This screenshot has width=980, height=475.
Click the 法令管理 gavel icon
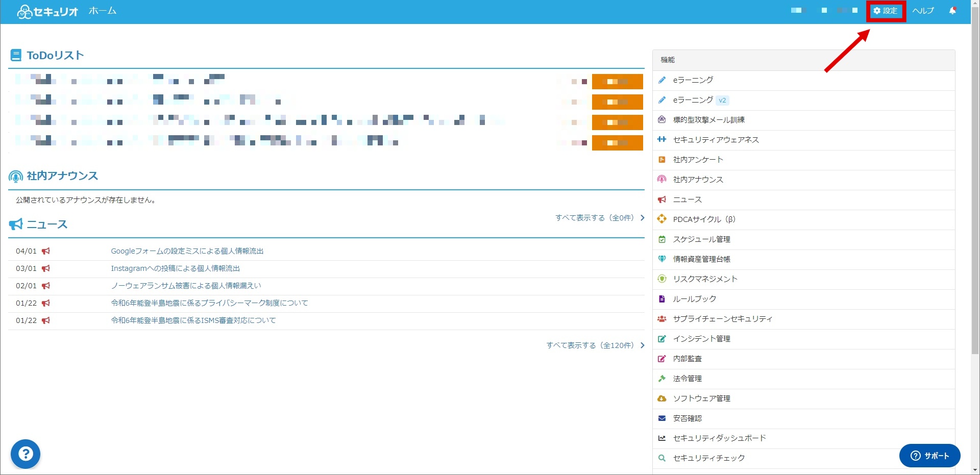[662, 379]
